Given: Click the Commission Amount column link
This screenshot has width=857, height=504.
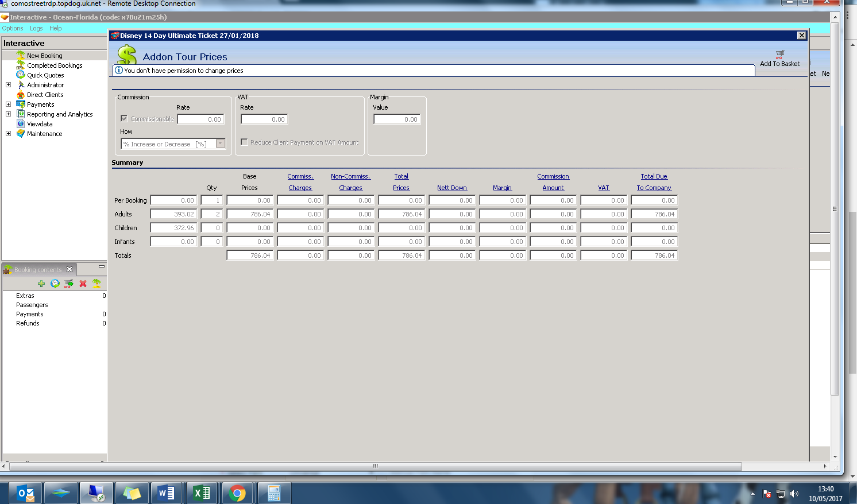Looking at the screenshot, I should (553, 182).
